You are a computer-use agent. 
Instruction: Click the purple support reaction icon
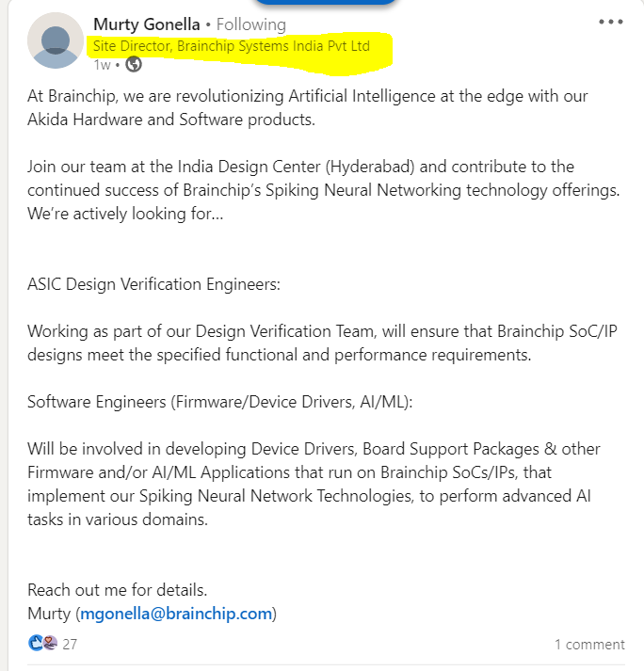pos(50,644)
